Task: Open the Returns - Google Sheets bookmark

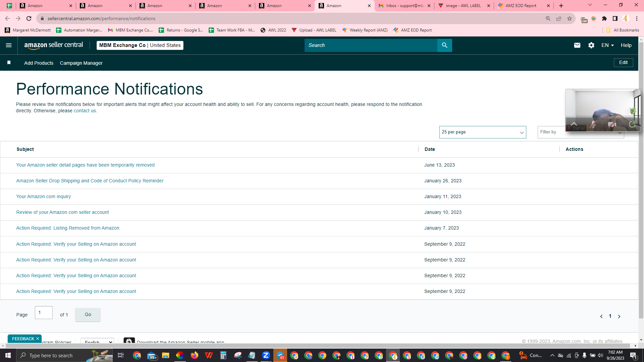Action: click(181, 30)
